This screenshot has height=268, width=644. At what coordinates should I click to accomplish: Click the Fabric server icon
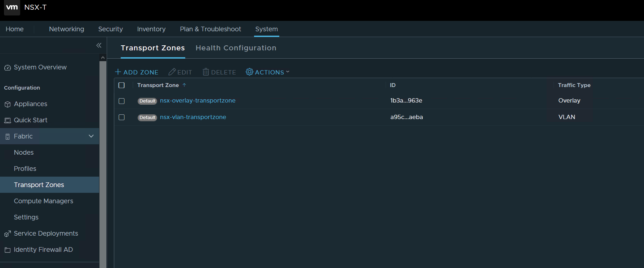[x=8, y=137]
